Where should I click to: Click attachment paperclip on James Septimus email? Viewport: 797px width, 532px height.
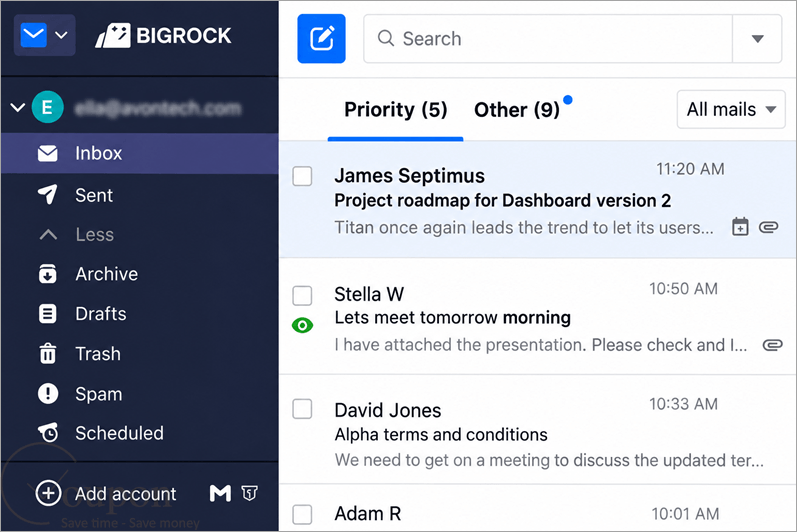pos(769,227)
